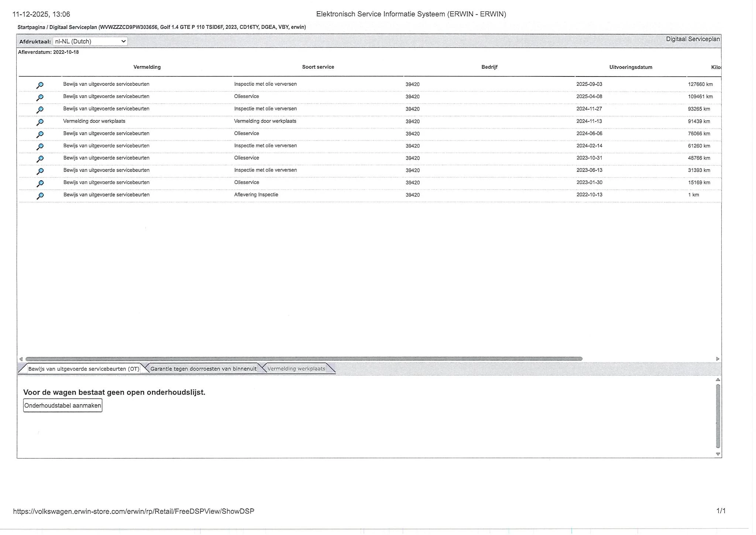Click Onderhoudstabel aanmaken button

coord(63,406)
